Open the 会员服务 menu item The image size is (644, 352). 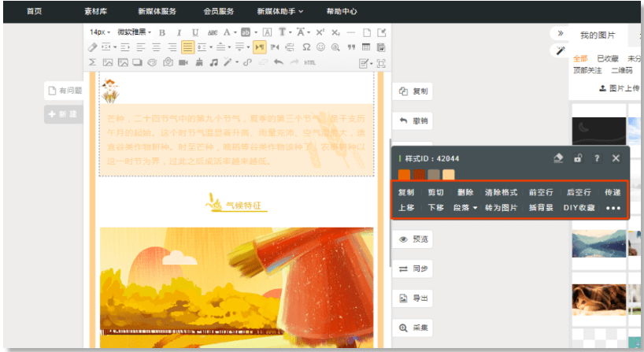point(219,12)
